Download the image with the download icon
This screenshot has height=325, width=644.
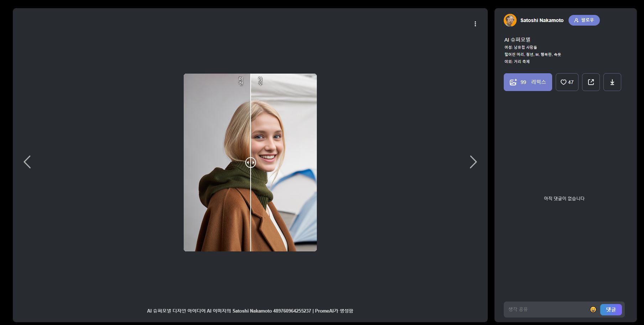pos(612,82)
